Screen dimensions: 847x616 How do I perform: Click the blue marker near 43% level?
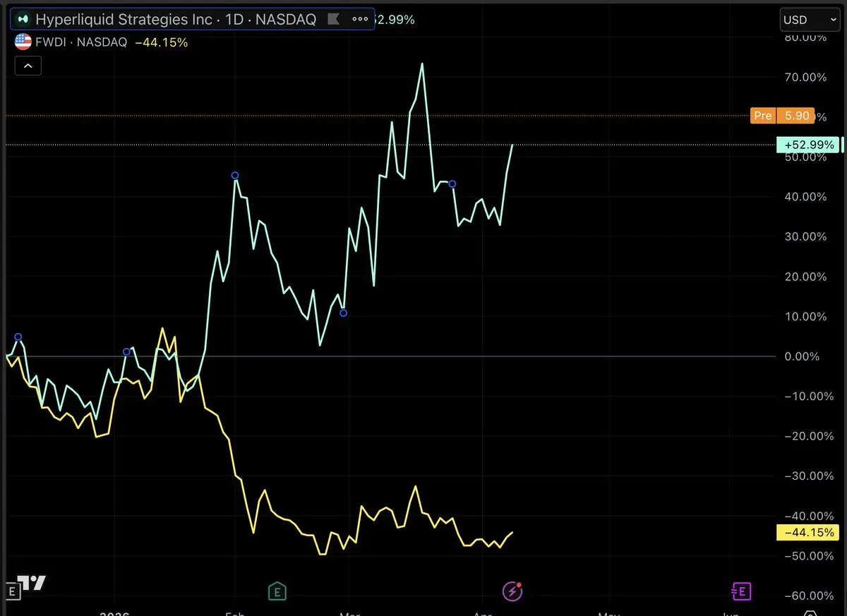pos(452,184)
